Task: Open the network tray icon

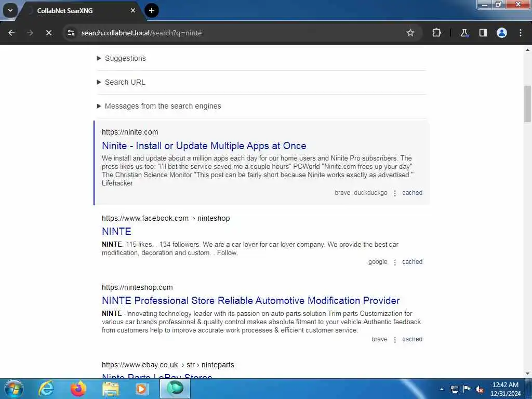Action: [454, 389]
